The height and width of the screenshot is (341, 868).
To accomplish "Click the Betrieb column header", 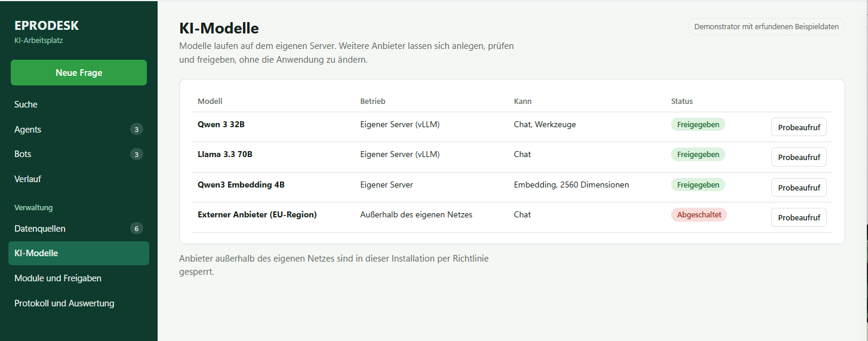I will pyautogui.click(x=373, y=102).
